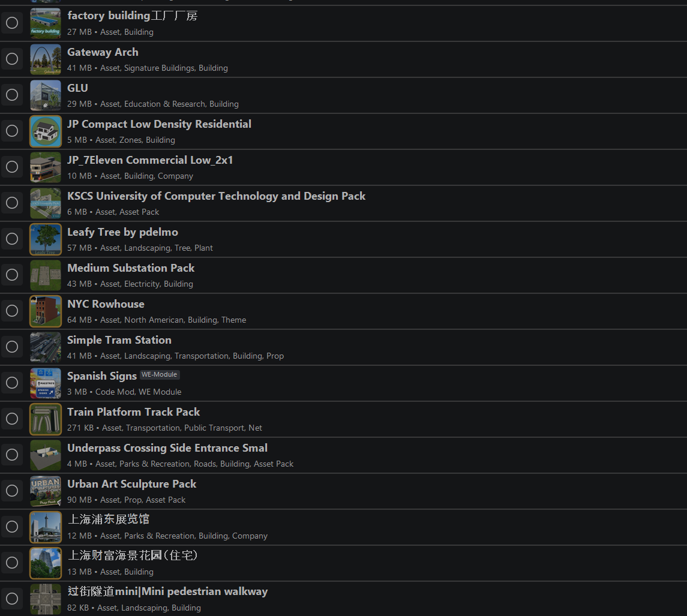Image resolution: width=687 pixels, height=616 pixels.
Task: Open Leafy Tree by pdelmo thumbnail
Action: click(46, 239)
